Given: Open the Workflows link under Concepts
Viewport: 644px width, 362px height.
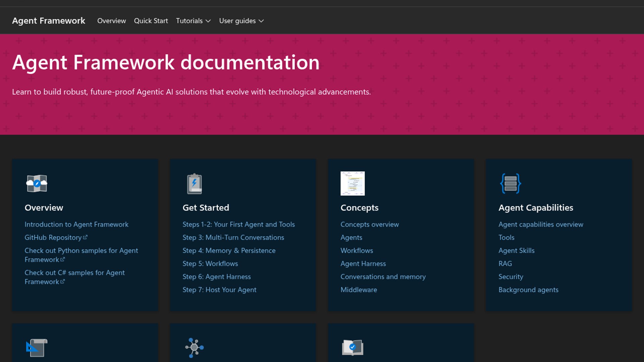Looking at the screenshot, I should coord(357,250).
